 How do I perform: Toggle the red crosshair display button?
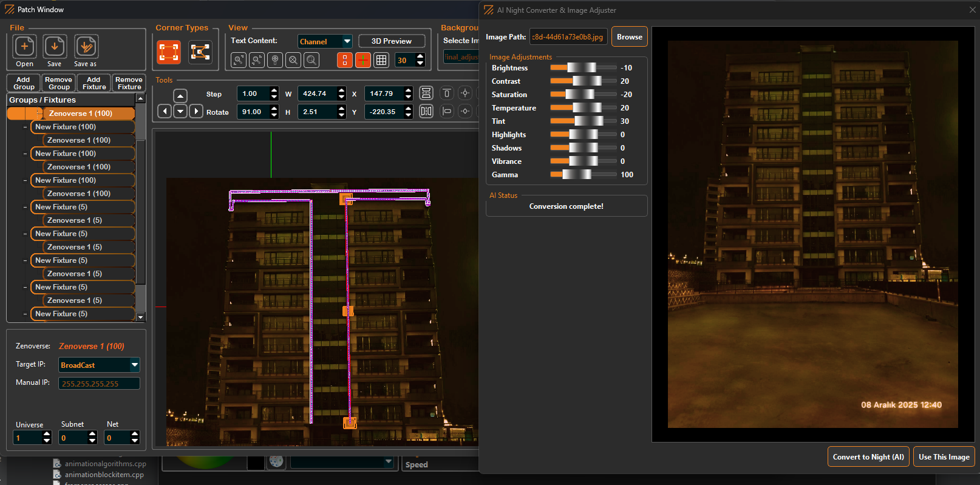pyautogui.click(x=362, y=60)
